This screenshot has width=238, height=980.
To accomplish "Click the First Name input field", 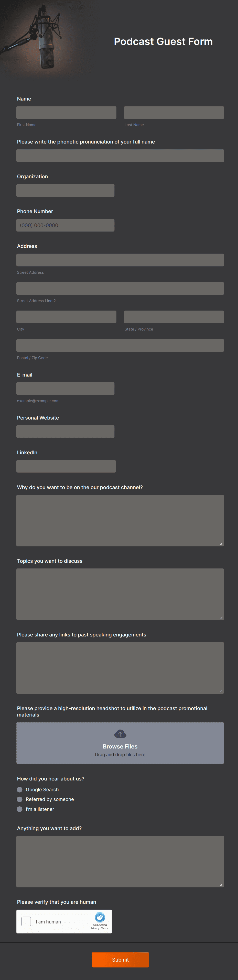I will pos(66,112).
